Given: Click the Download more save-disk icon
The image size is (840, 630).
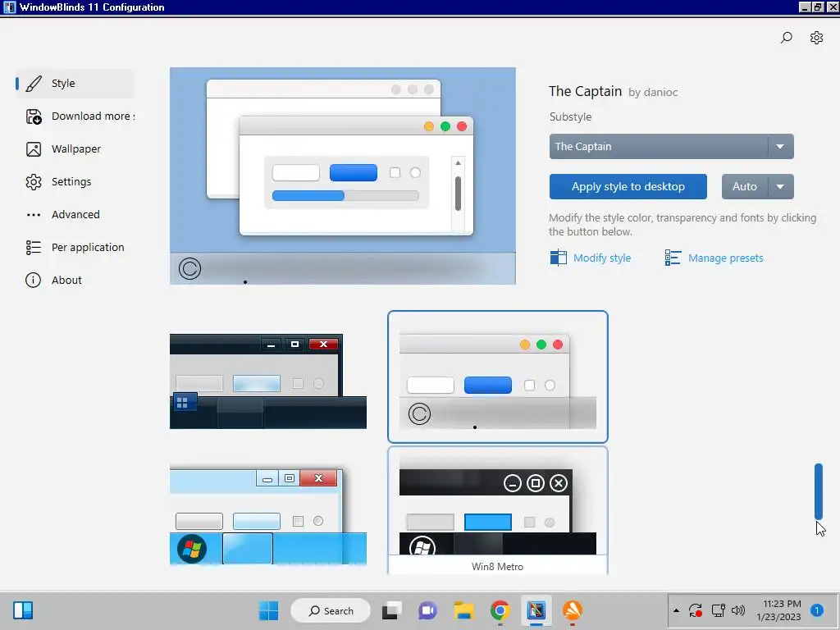Looking at the screenshot, I should [33, 116].
